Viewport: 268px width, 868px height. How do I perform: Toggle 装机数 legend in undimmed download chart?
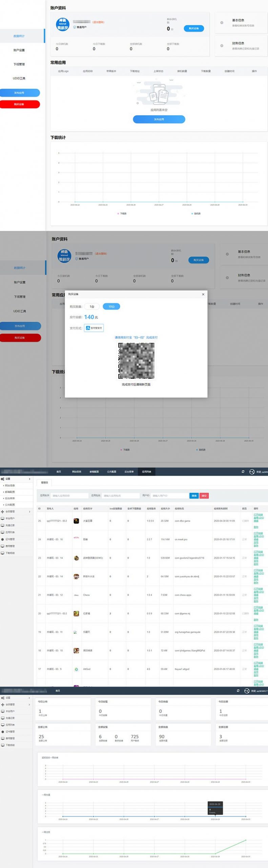point(196,214)
